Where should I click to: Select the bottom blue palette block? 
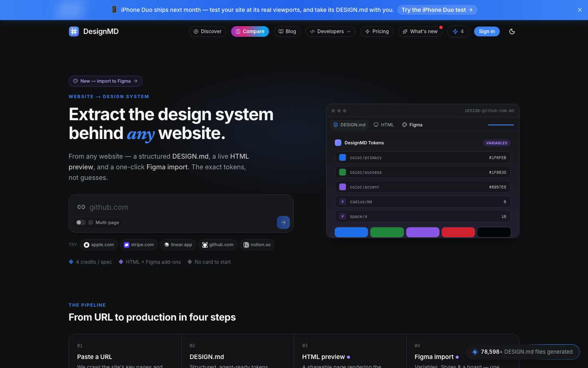click(351, 232)
